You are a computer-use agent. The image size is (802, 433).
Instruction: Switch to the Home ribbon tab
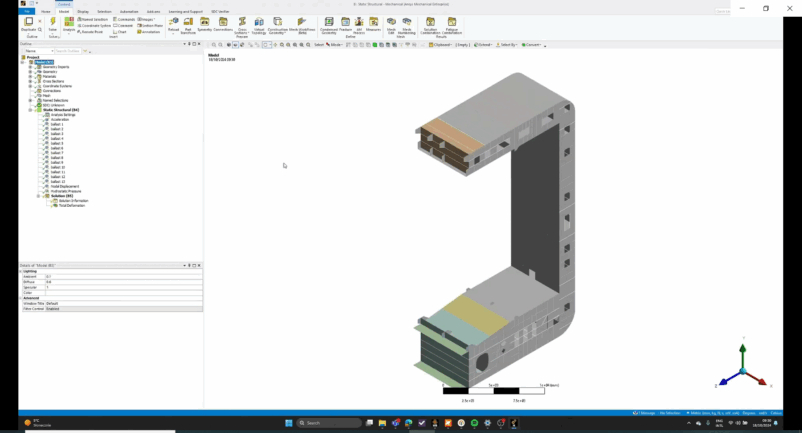(x=46, y=11)
